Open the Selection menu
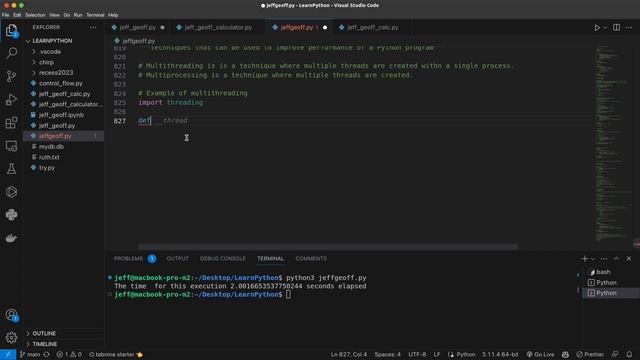This screenshot has width=640, height=360. 36,15
